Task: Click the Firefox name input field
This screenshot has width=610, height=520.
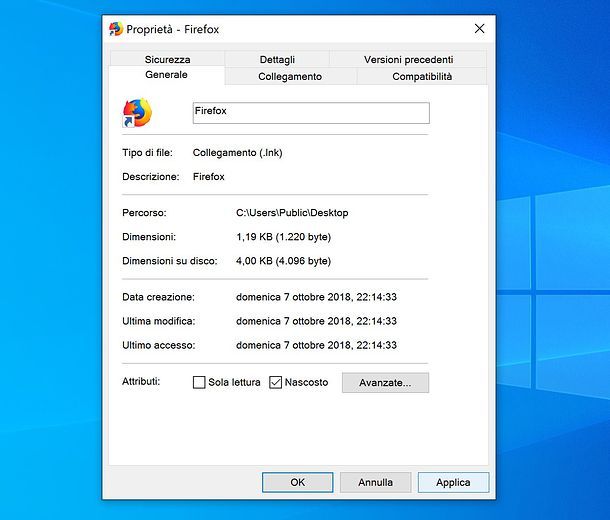Action: tap(311, 113)
